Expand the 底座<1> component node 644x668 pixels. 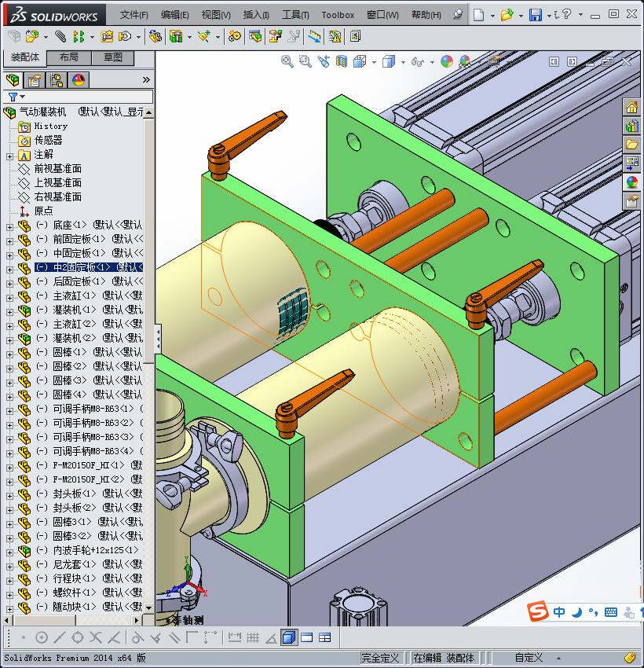(x=9, y=227)
